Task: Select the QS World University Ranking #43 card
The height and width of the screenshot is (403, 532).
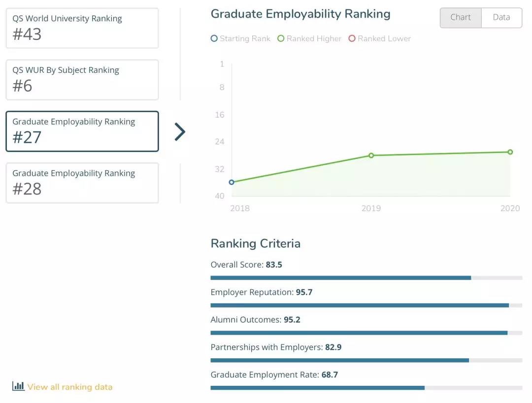Action: [x=82, y=28]
